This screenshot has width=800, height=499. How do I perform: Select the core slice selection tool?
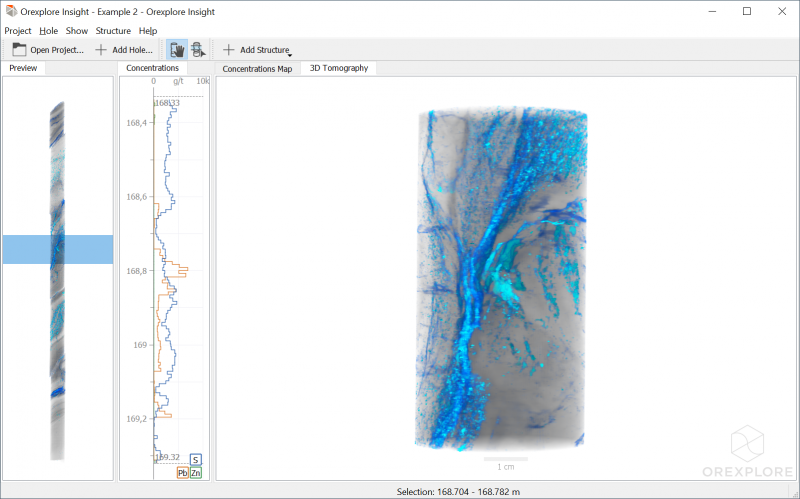(198, 49)
